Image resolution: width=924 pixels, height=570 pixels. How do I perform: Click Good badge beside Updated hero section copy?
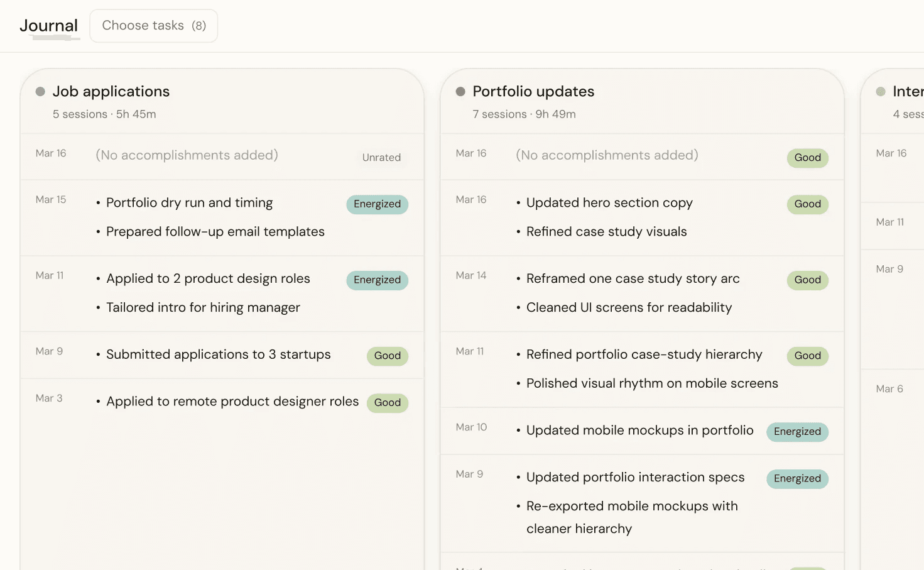coord(807,204)
